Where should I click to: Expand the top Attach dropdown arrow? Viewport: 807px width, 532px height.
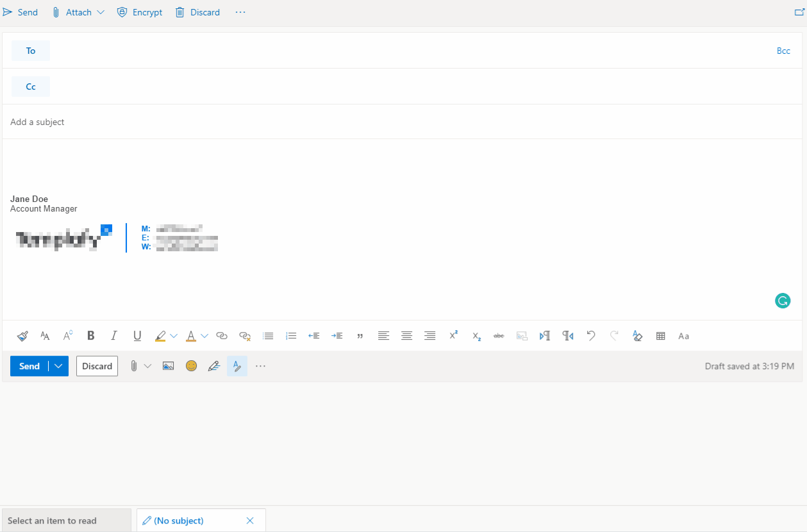pyautogui.click(x=101, y=12)
